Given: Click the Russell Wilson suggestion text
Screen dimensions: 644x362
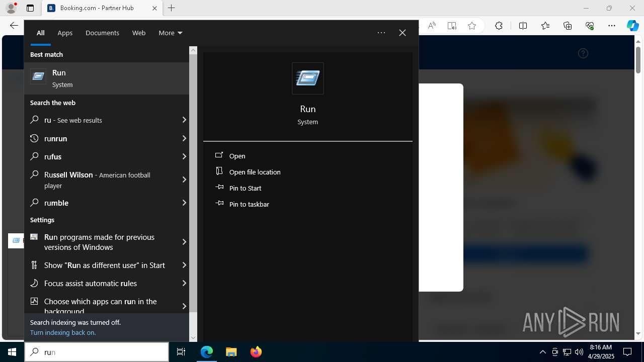Looking at the screenshot, I should 97,179.
